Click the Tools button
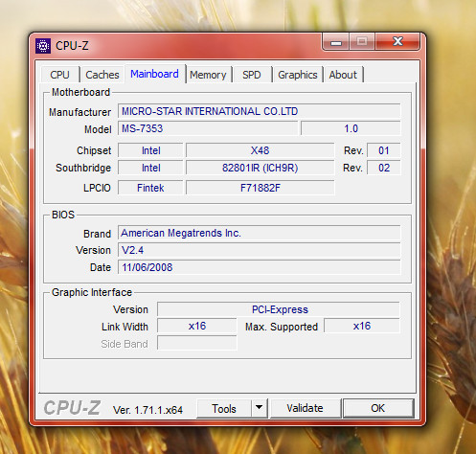Viewport: 476px width, 454px height. pyautogui.click(x=224, y=408)
